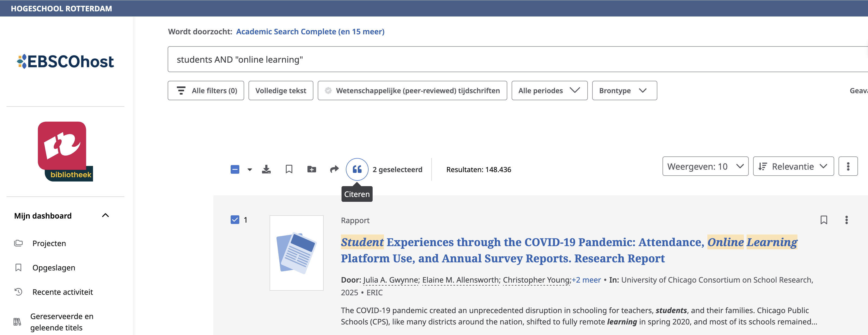The width and height of the screenshot is (868, 335).
Task: Click the Rapport type label
Action: (x=355, y=220)
